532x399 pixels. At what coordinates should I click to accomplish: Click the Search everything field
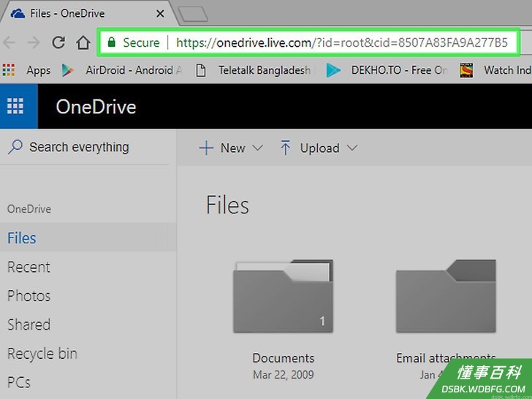tap(85, 148)
